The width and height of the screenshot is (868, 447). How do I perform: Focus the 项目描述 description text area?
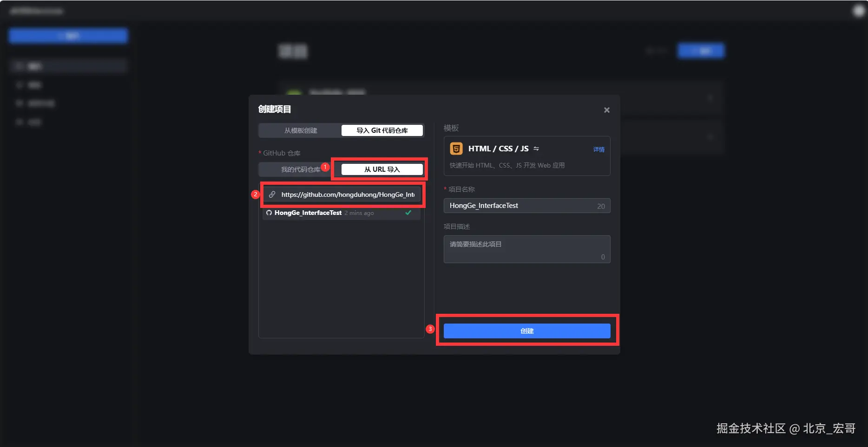click(x=527, y=249)
